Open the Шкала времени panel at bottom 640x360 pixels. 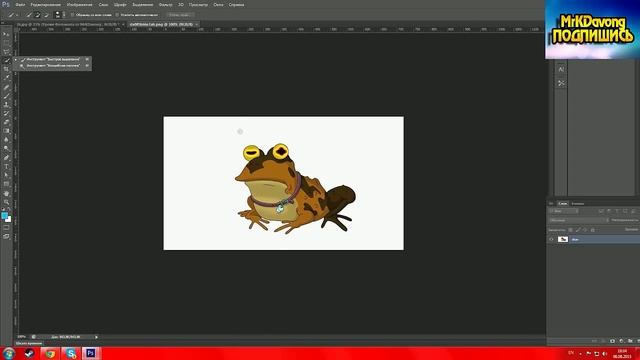[x=29, y=344]
